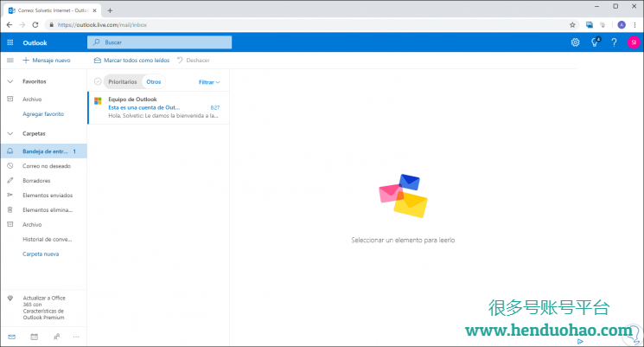Toggle the hamburger navigation pane
Screen dimensions: 644x347
pos(10,61)
